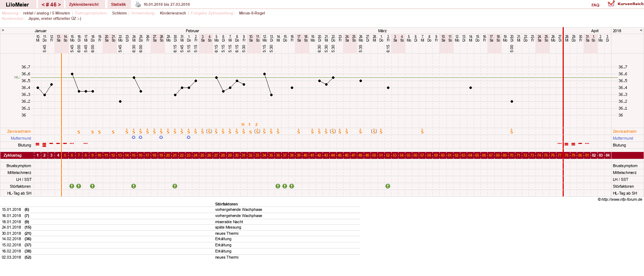Click Muttermund circle icon on cycle day 23
The height and width of the screenshot is (276, 644).
click(x=189, y=137)
